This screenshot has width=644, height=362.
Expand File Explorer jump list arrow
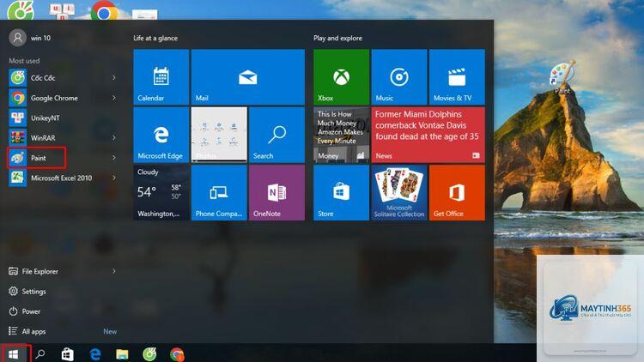[113, 271]
